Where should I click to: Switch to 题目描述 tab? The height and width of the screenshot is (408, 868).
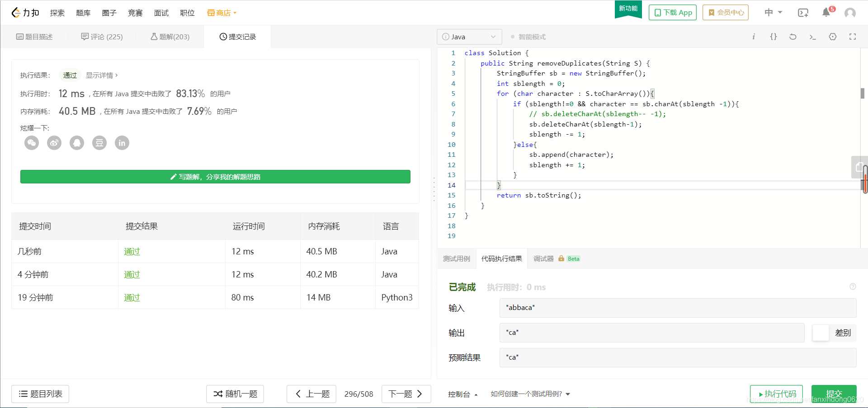pyautogui.click(x=34, y=37)
